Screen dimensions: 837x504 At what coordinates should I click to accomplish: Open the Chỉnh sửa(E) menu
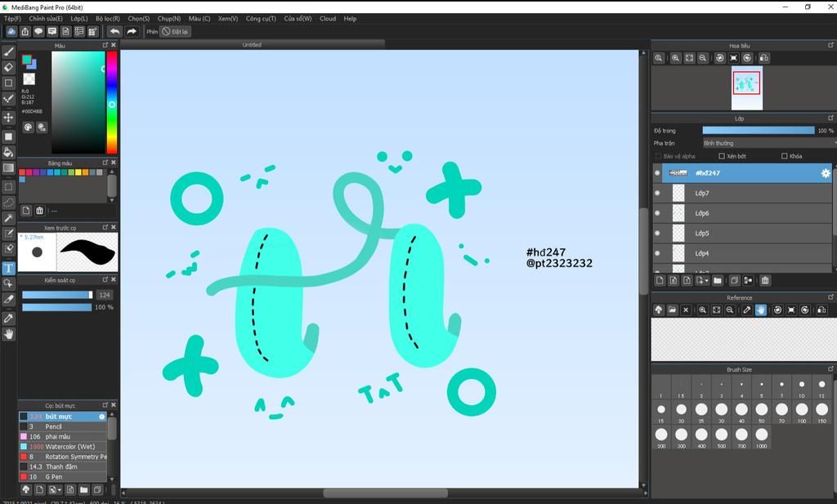tap(46, 19)
